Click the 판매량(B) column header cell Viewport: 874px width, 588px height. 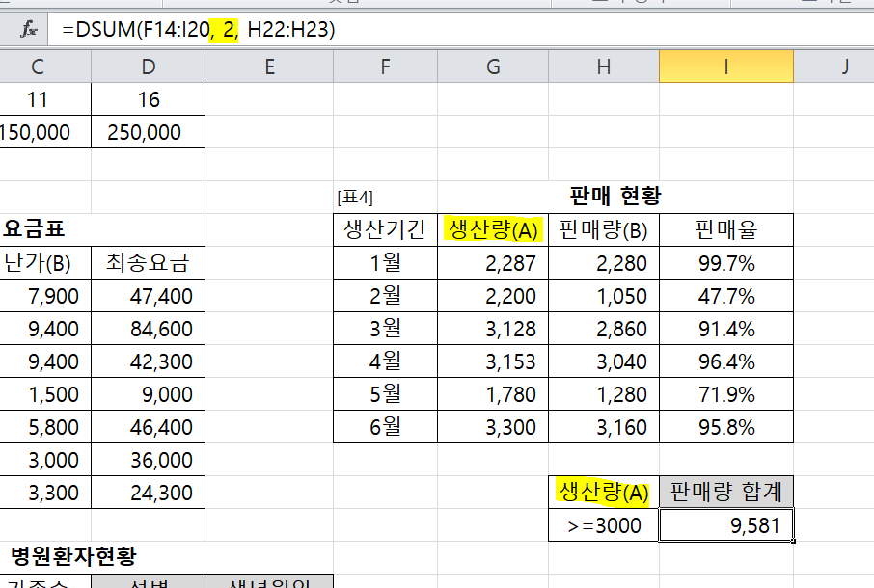(x=604, y=229)
